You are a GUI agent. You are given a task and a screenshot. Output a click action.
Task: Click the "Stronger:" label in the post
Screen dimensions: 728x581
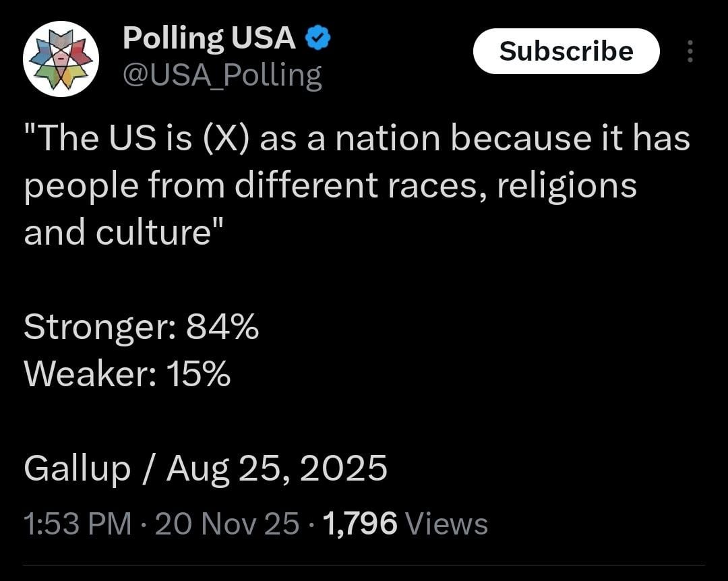click(x=100, y=329)
